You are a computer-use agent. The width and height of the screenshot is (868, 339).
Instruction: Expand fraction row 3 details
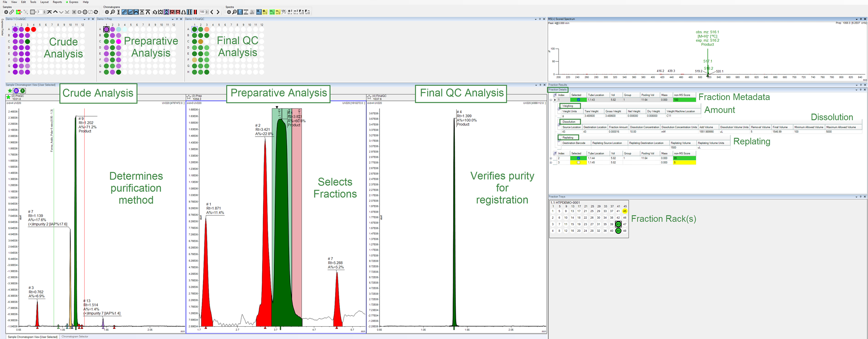point(551,162)
